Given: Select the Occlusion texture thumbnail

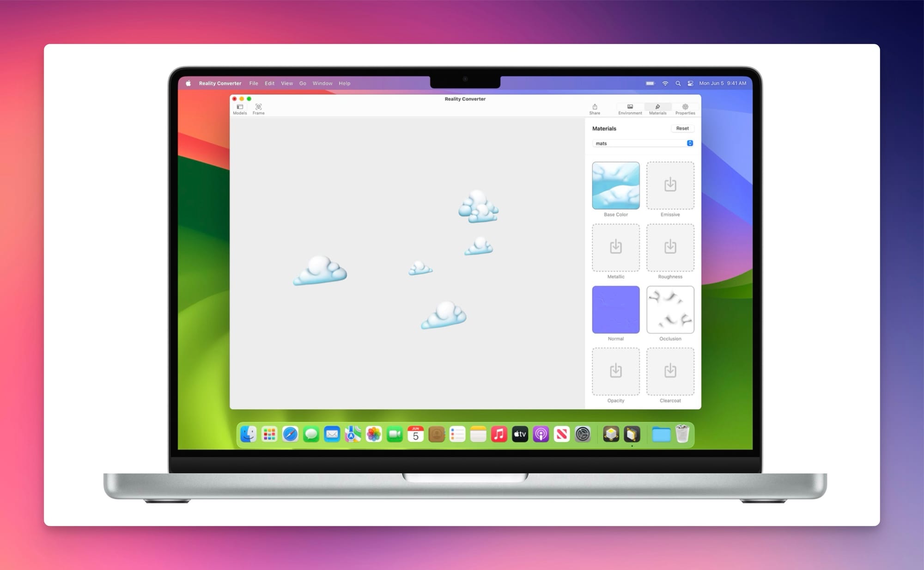Looking at the screenshot, I should point(670,309).
